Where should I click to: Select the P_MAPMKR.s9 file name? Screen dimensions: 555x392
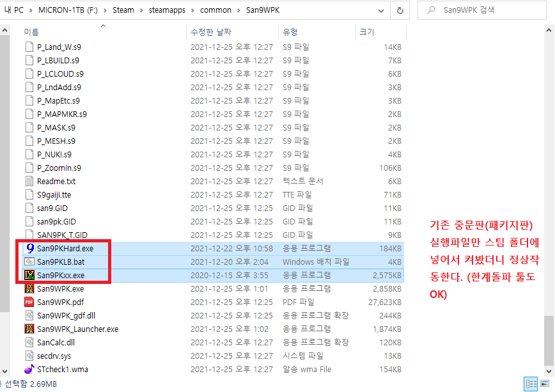pyautogui.click(x=62, y=114)
